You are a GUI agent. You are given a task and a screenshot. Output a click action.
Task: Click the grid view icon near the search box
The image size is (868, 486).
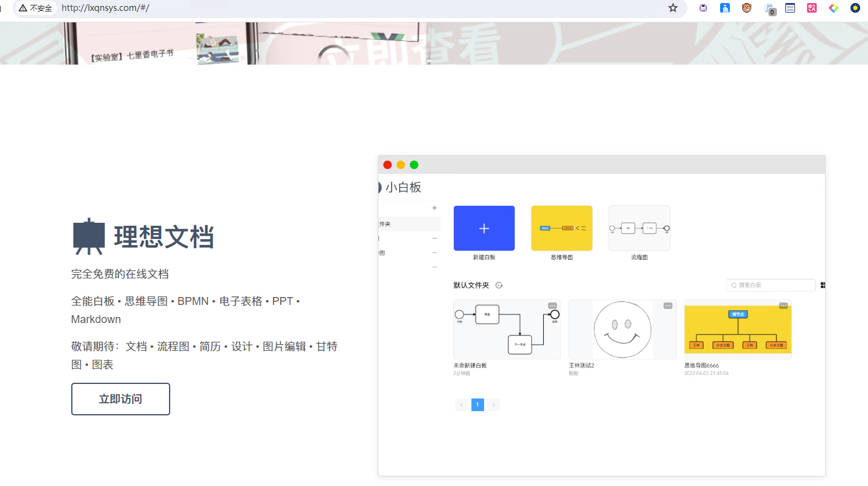coord(823,285)
